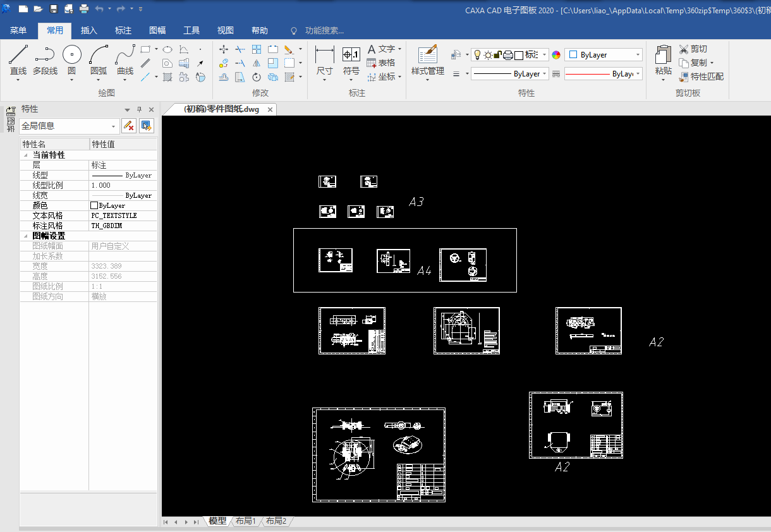Click the hatch fill icon in 绘图 group
Screen dimensions: 771x532
tap(167, 77)
